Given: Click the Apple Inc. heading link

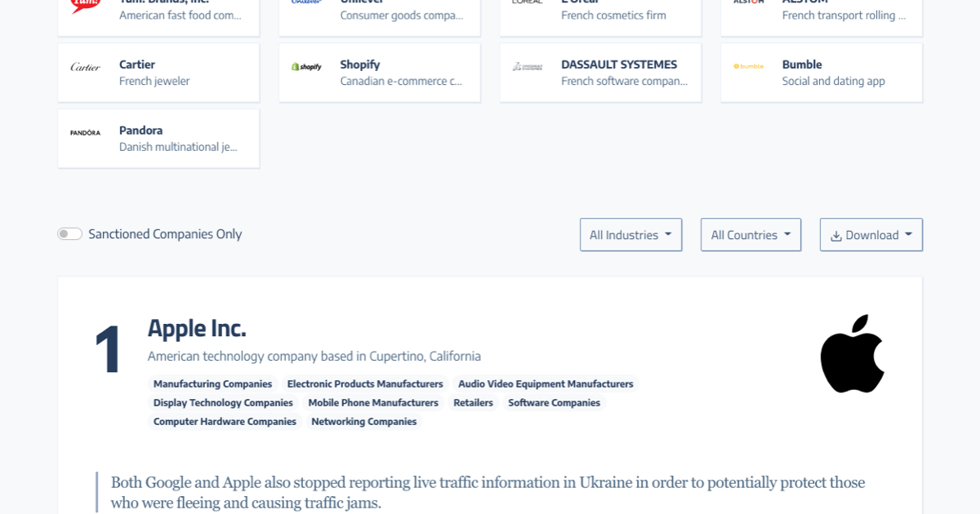Looking at the screenshot, I should pyautogui.click(x=197, y=328).
